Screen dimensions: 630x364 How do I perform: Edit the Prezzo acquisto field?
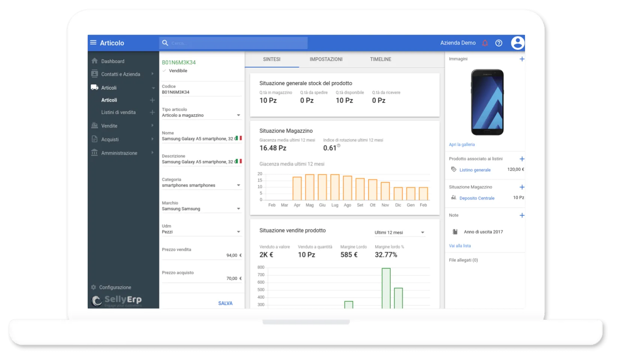[202, 279]
